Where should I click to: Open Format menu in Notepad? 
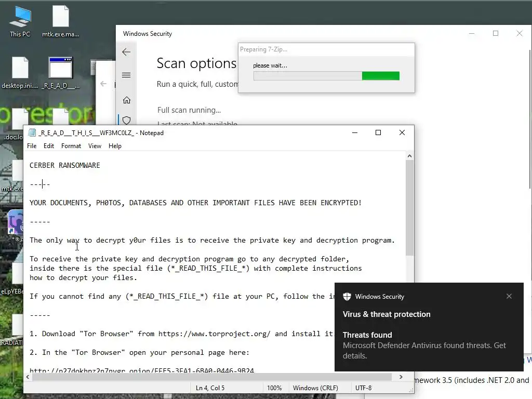tap(71, 146)
